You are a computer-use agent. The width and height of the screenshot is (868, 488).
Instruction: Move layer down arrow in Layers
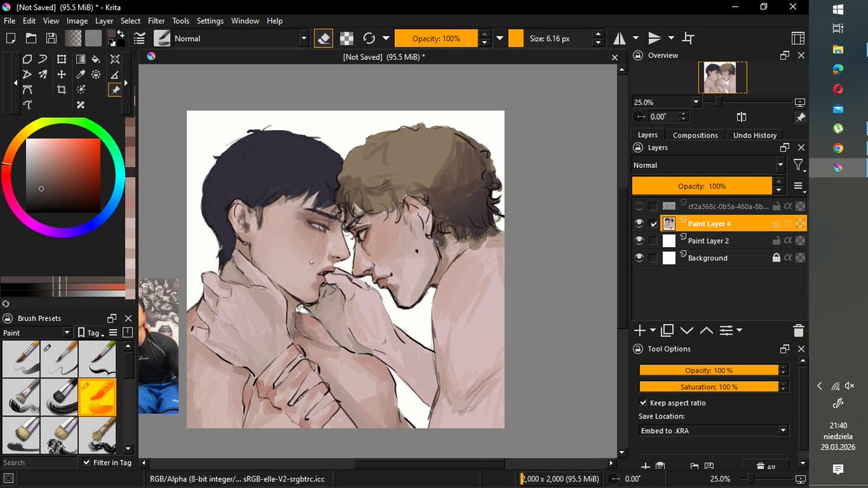686,330
